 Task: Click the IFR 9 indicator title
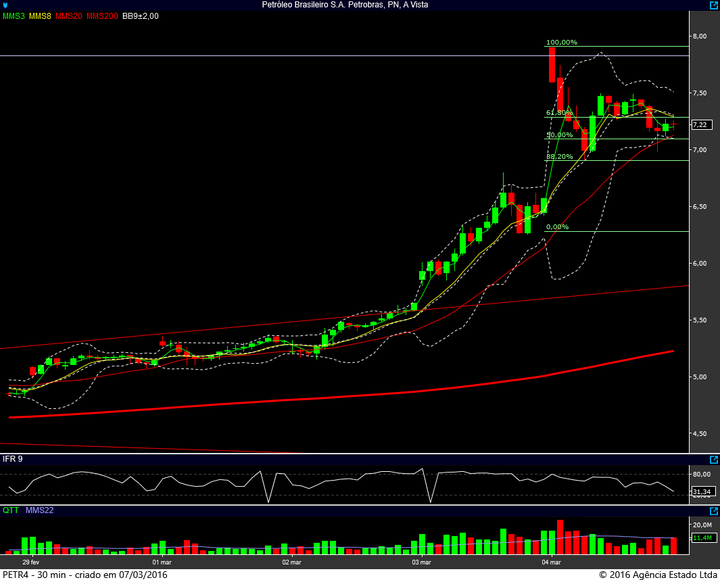14,459
